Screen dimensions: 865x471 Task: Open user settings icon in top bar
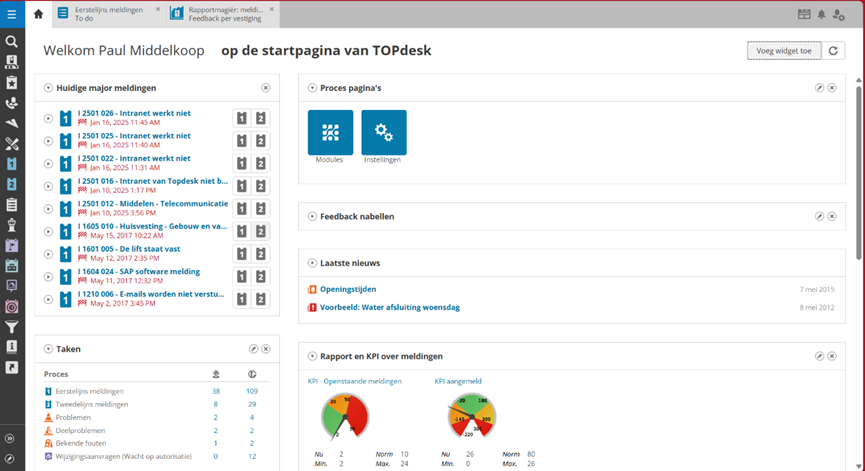click(x=839, y=14)
